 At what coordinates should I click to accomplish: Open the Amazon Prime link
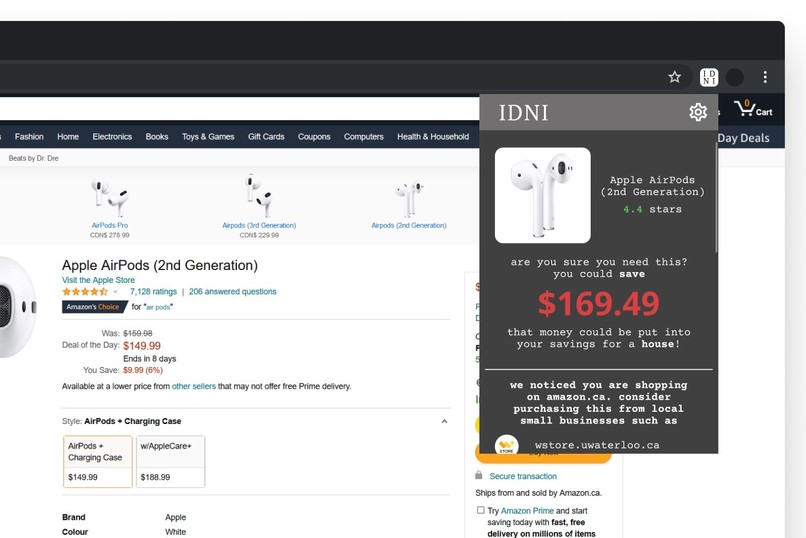point(527,511)
